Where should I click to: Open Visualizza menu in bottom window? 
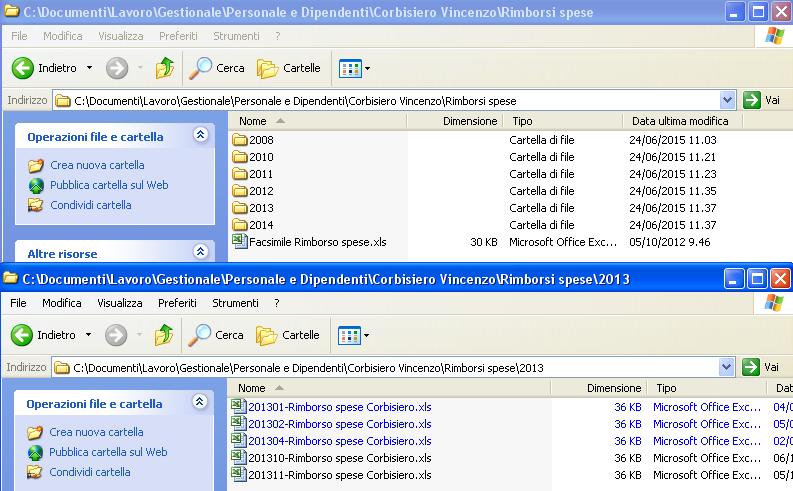[120, 303]
